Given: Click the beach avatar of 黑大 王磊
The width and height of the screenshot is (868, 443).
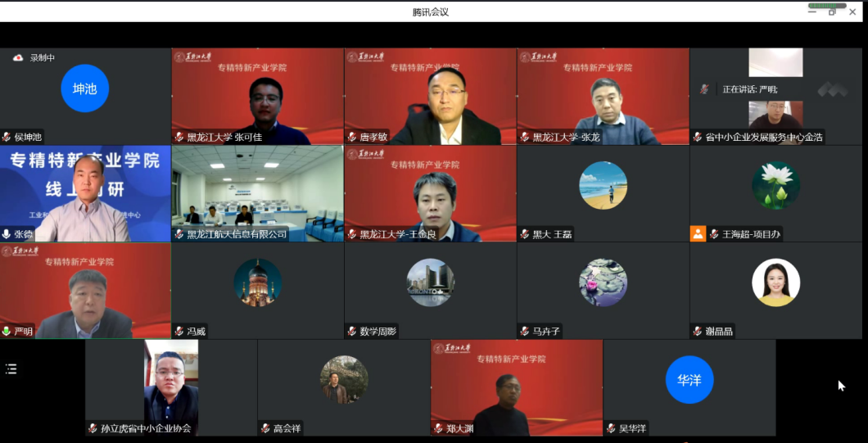Looking at the screenshot, I should (x=603, y=185).
